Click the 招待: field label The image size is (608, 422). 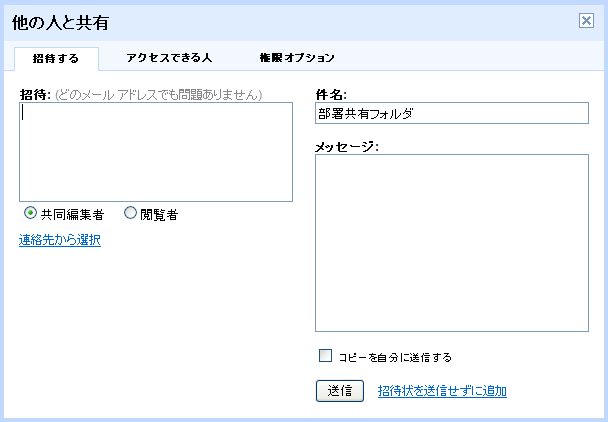[x=35, y=94]
